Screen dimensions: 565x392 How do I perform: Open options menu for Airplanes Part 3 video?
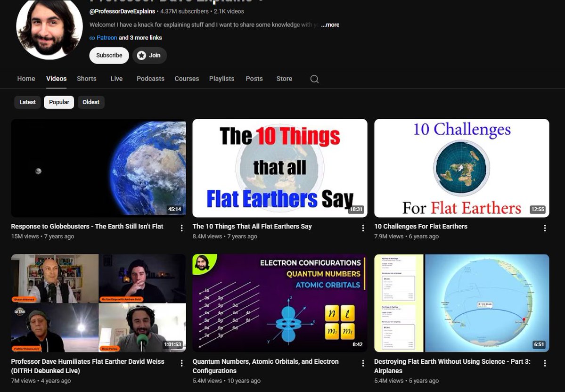point(545,363)
